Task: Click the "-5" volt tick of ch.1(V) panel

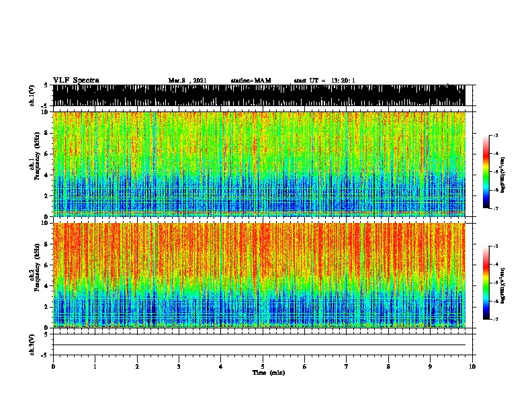Action: (44, 106)
